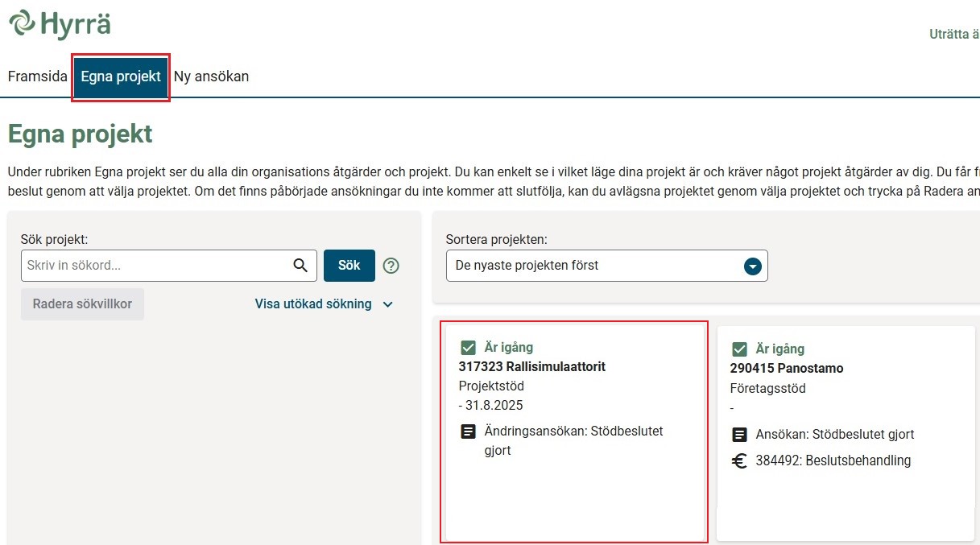This screenshot has height=545, width=980.
Task: Open the De nyaste projekten först sort dropdown
Action: tap(606, 265)
